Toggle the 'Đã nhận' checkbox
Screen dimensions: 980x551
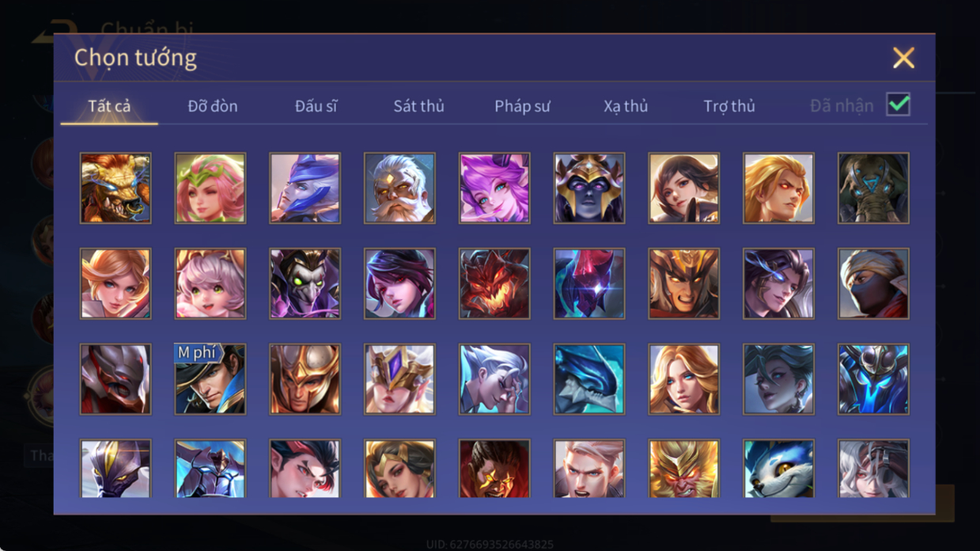coord(898,104)
